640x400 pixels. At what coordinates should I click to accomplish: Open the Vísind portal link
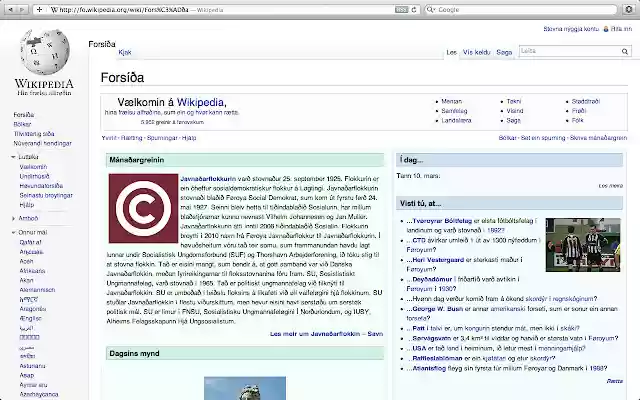(x=515, y=111)
